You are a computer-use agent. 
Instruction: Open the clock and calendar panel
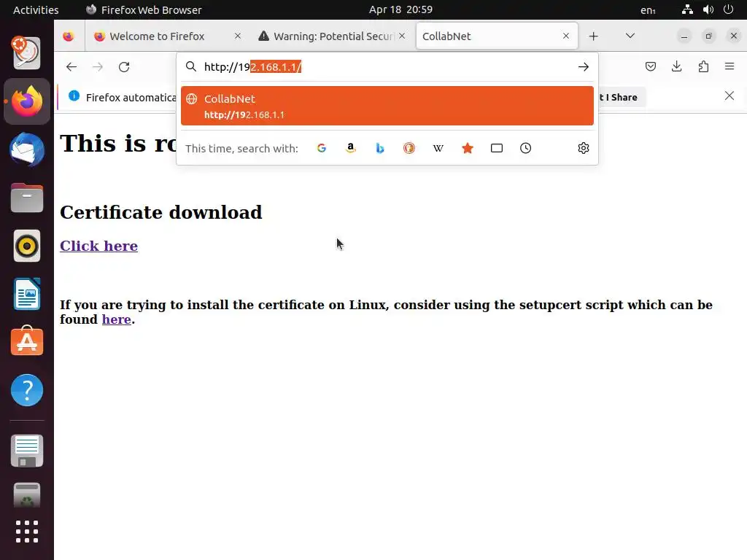pos(400,9)
